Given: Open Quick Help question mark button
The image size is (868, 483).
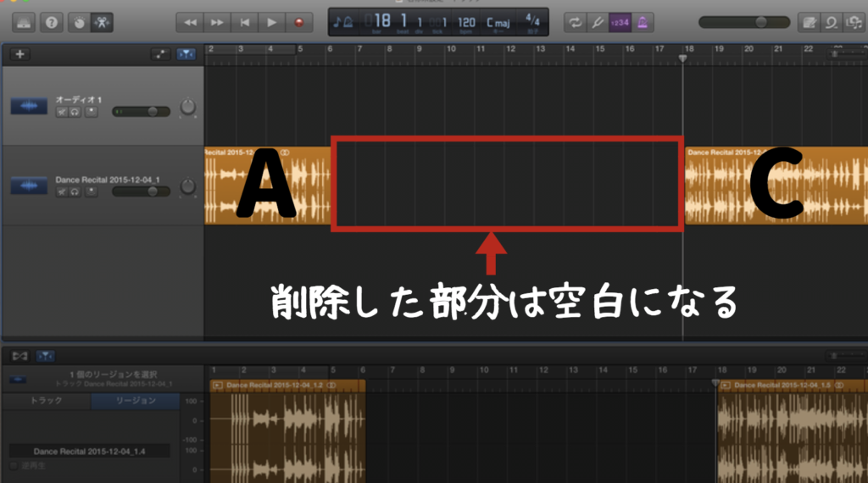Looking at the screenshot, I should (52, 23).
